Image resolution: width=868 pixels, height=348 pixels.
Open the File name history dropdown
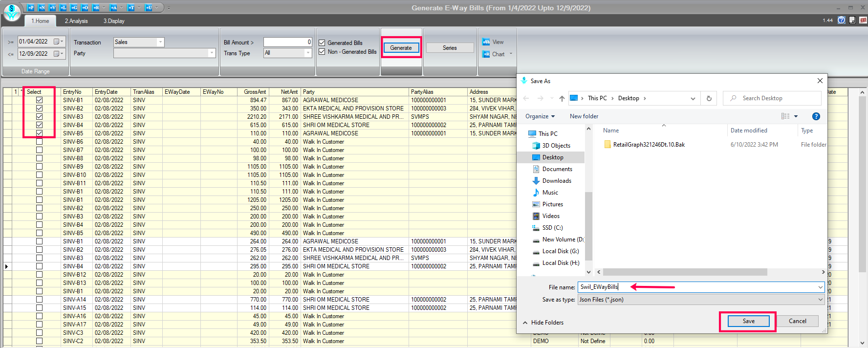(821, 287)
